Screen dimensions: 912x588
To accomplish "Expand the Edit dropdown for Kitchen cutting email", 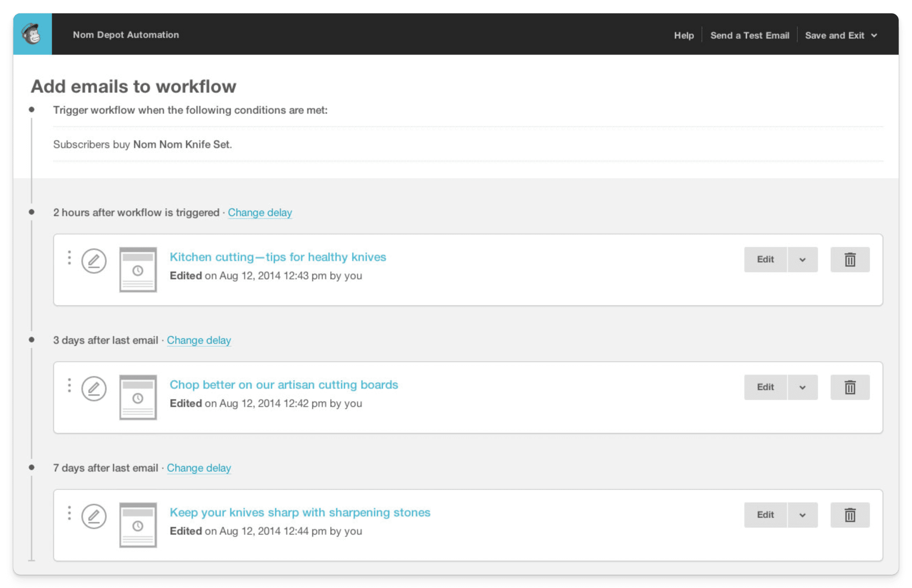I will point(802,259).
